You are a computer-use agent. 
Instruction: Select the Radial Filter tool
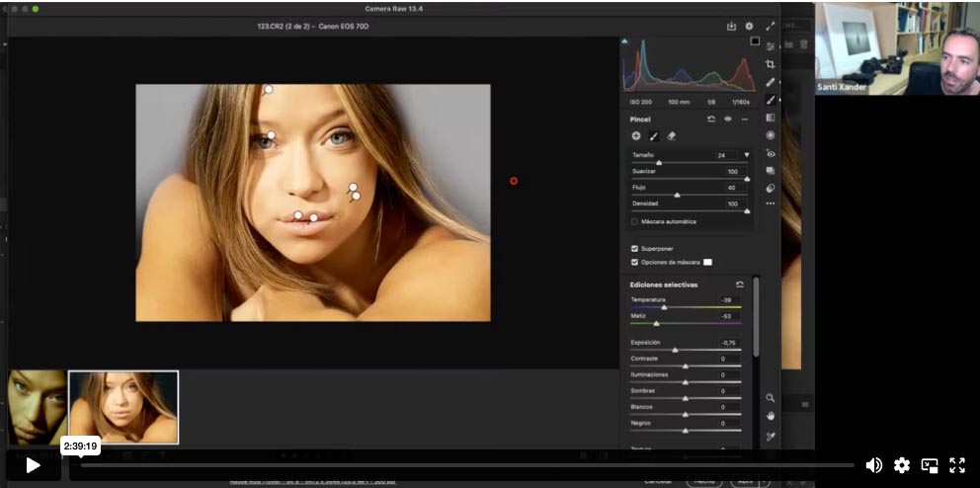pos(770,135)
